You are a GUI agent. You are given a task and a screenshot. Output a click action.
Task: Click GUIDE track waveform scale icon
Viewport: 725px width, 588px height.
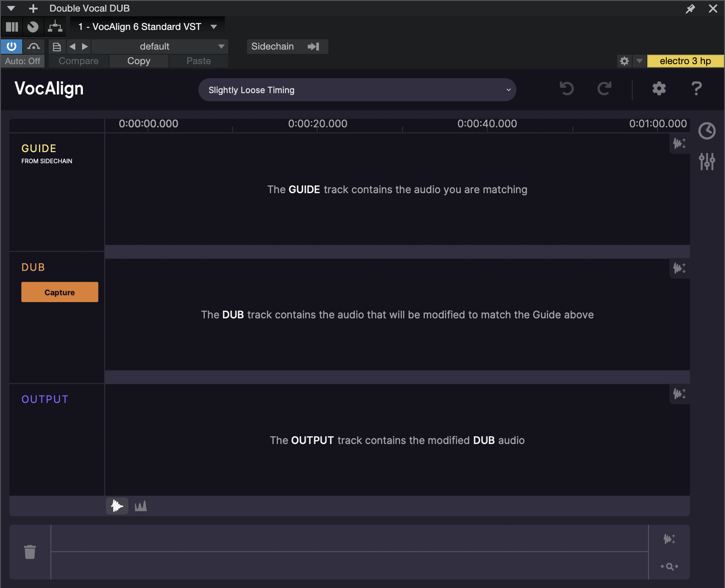(679, 143)
